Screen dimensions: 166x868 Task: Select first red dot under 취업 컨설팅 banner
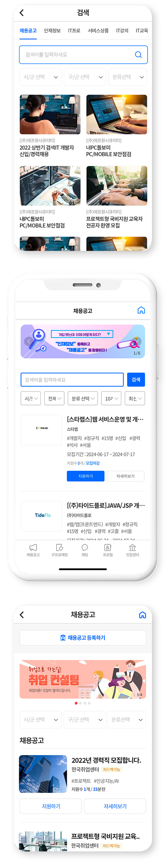coord(76,703)
